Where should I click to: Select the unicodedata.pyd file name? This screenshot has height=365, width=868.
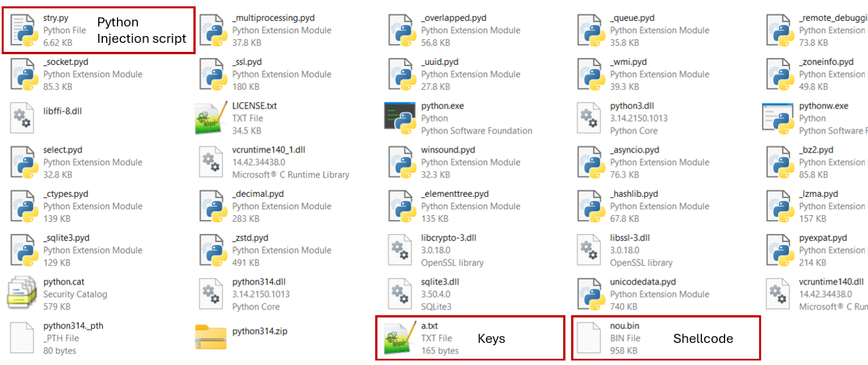[x=643, y=282]
